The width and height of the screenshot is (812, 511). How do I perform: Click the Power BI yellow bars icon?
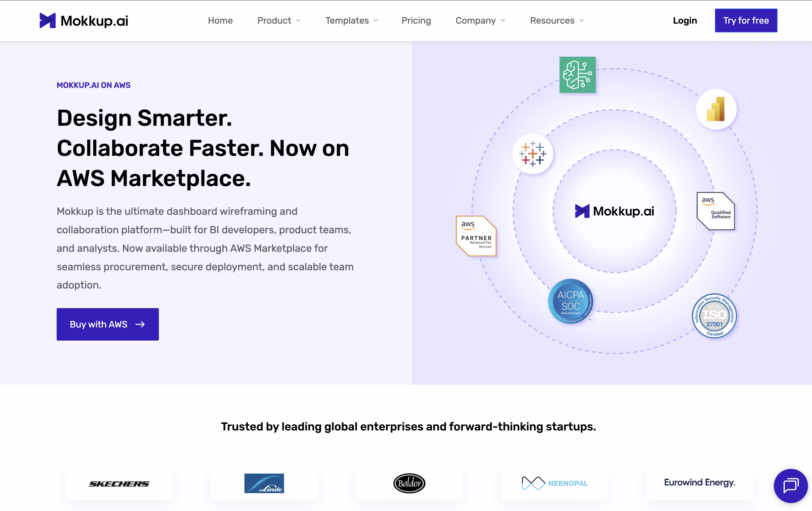click(716, 109)
